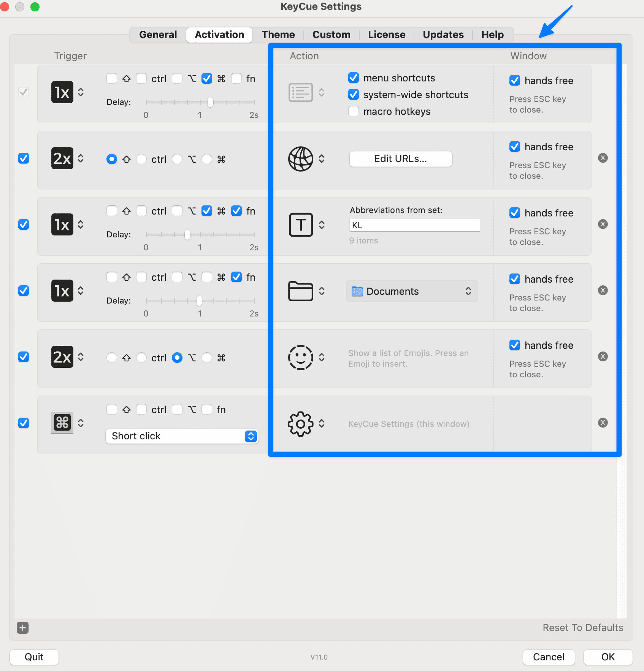
Task: Click the command-key menu bar trigger icon
Action: point(62,423)
